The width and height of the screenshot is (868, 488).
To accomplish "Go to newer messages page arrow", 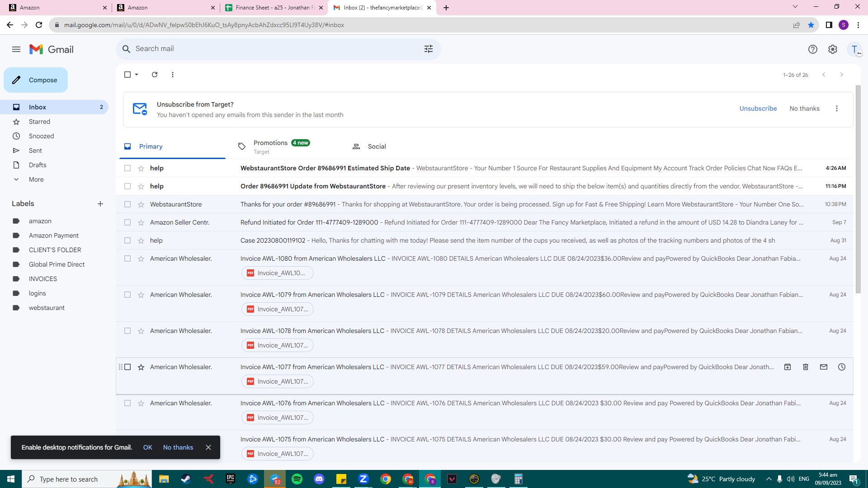I will tap(824, 75).
